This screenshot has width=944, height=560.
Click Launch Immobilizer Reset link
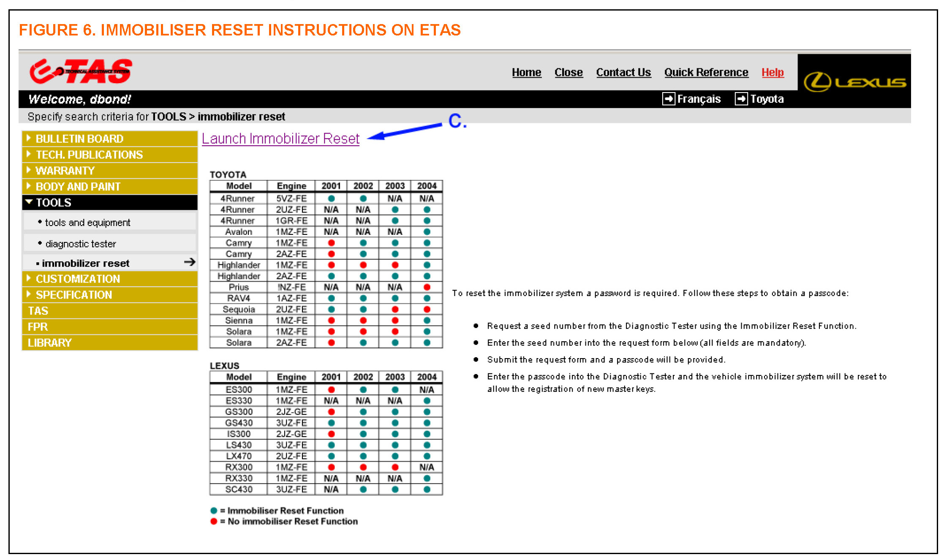(280, 139)
